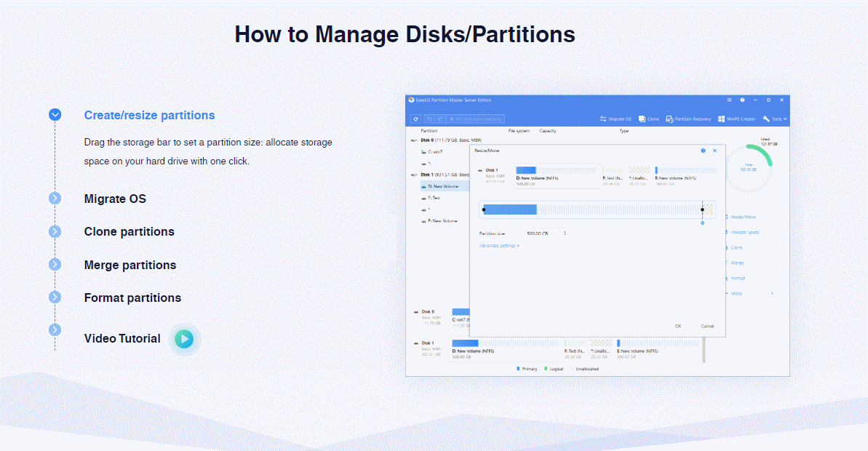Select the F: Test block in bottom disk map
The image size is (868, 451).
pyautogui.click(x=575, y=343)
